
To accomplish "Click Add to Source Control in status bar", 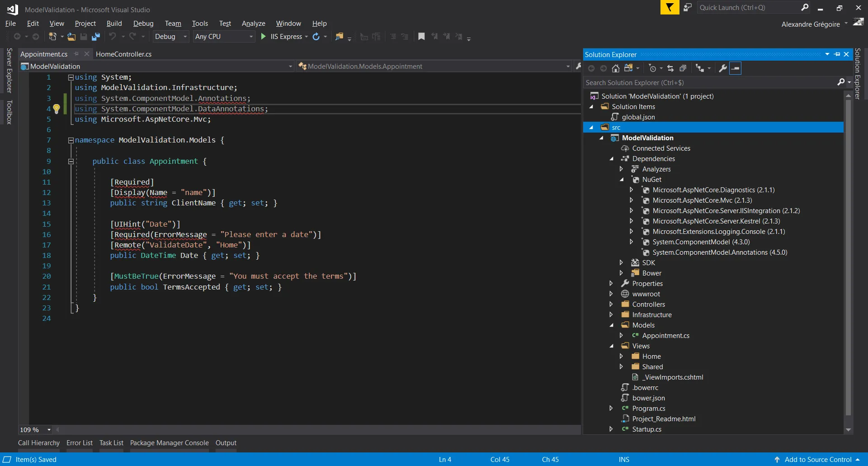I will [817, 460].
